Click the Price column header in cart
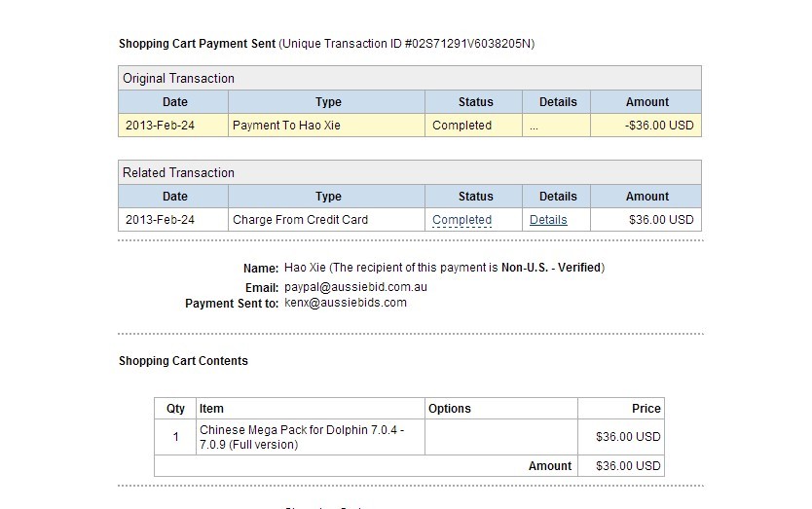The width and height of the screenshot is (812, 509). pos(646,409)
